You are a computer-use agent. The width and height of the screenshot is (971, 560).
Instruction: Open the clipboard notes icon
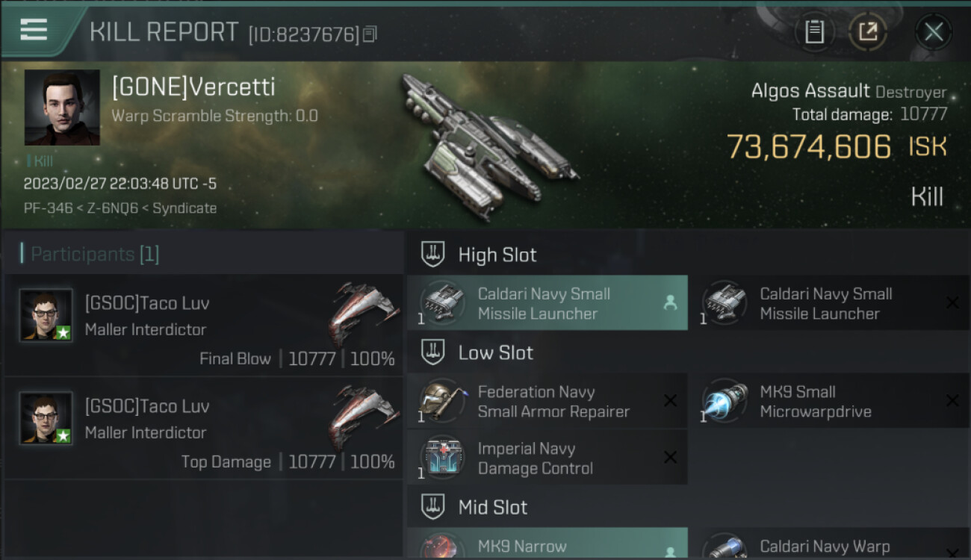(814, 32)
